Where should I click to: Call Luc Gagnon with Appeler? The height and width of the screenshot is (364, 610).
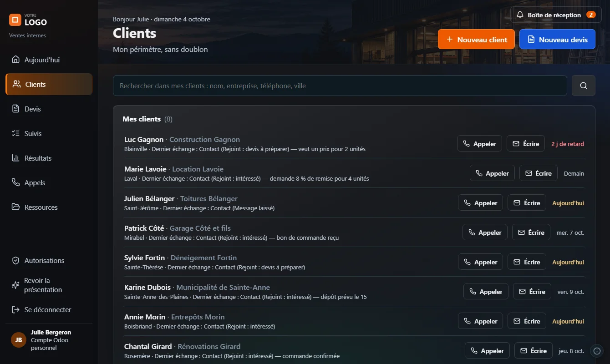(479, 144)
